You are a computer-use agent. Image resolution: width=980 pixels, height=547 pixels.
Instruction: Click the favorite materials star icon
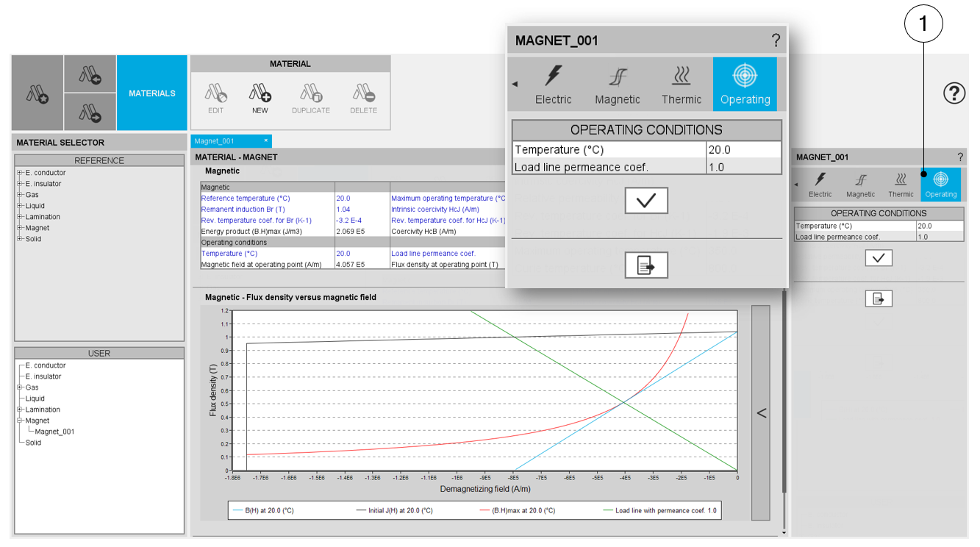(37, 93)
